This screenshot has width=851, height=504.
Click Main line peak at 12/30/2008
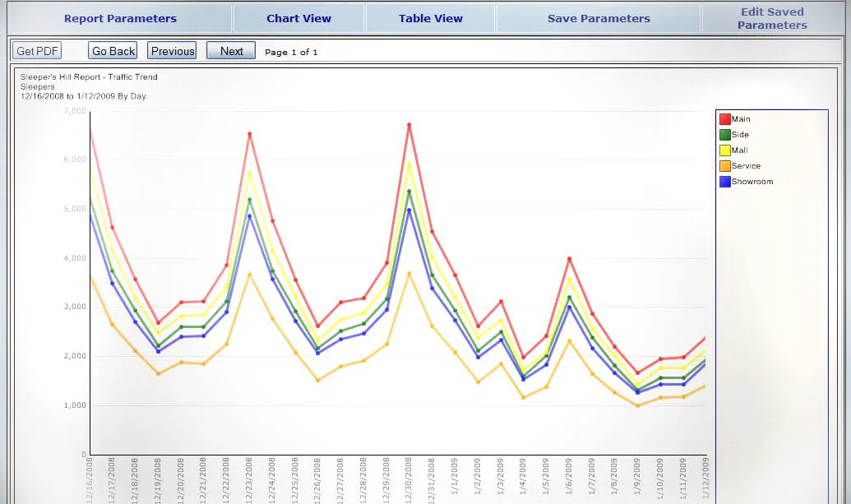click(x=409, y=125)
